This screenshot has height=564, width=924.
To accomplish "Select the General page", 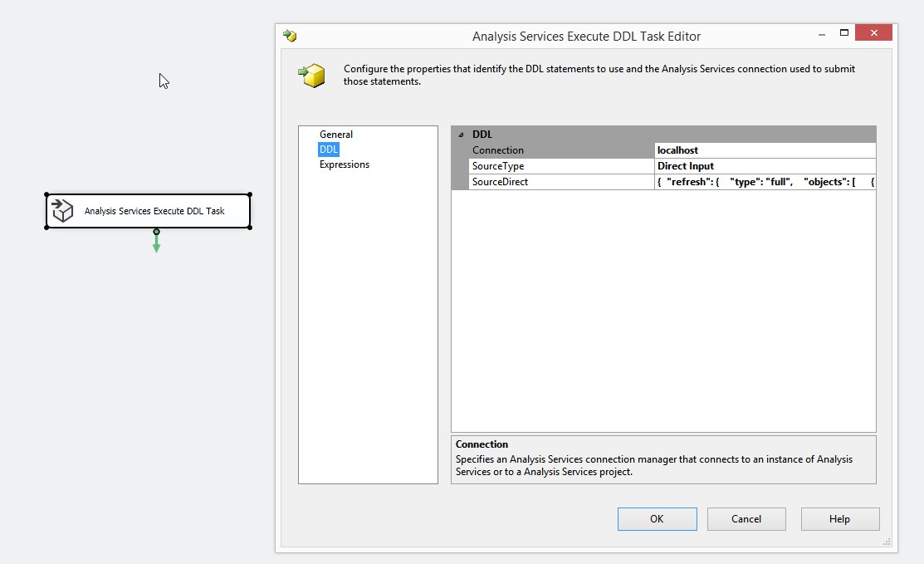I will 336,135.
